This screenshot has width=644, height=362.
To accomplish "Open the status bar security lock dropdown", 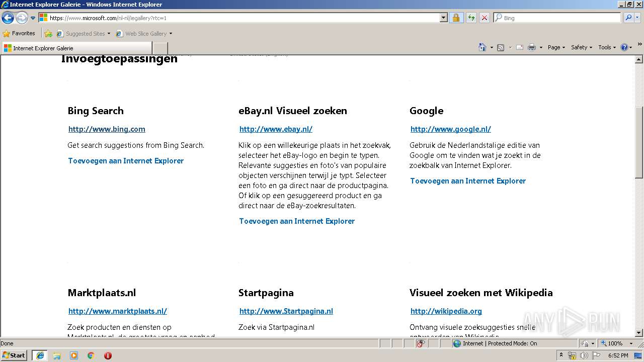I will tap(588, 343).
